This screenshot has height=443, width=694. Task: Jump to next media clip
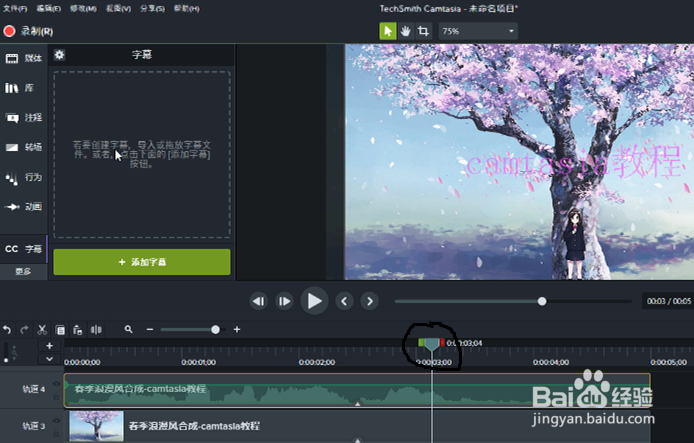click(x=370, y=301)
